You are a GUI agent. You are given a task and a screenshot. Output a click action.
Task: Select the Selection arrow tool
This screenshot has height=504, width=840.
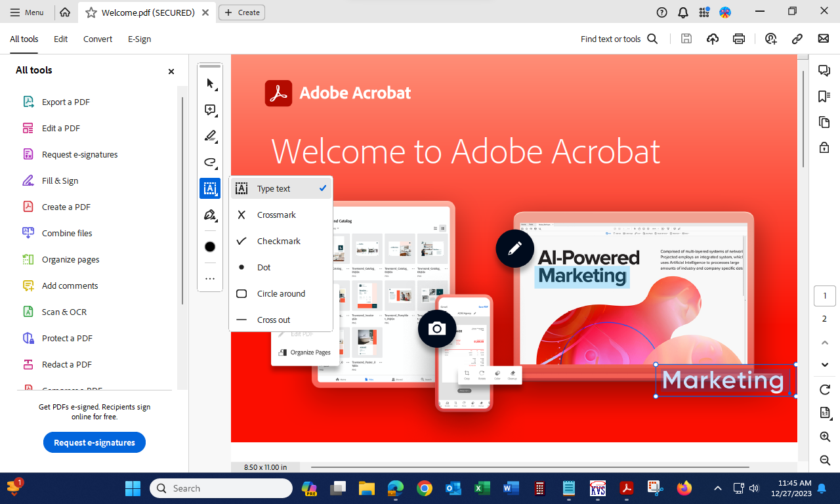[210, 83]
